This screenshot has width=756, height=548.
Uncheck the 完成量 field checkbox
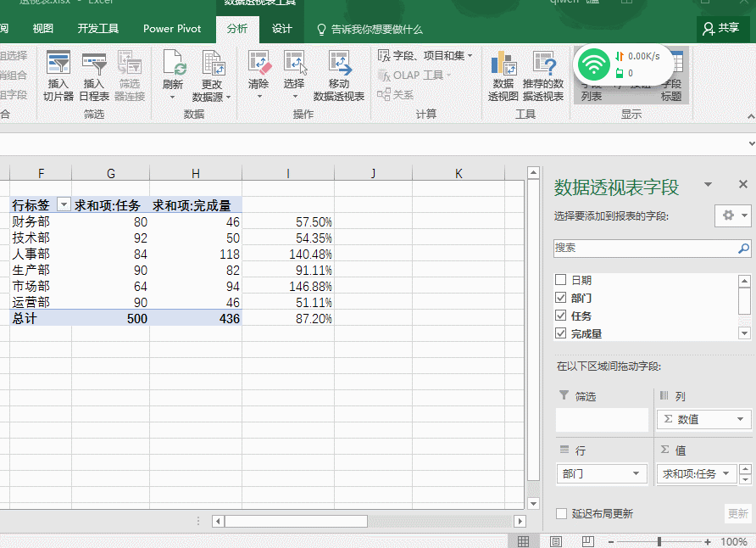click(x=560, y=333)
